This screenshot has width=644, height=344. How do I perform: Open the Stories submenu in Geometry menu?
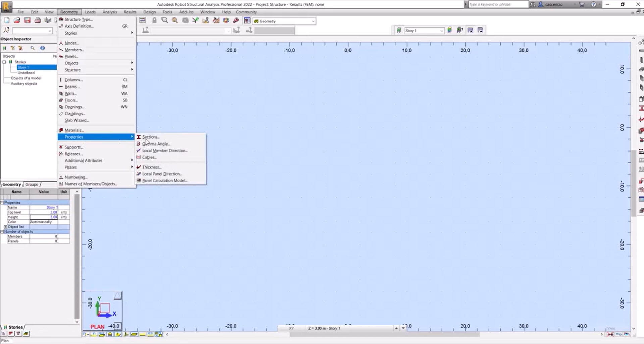tap(71, 33)
